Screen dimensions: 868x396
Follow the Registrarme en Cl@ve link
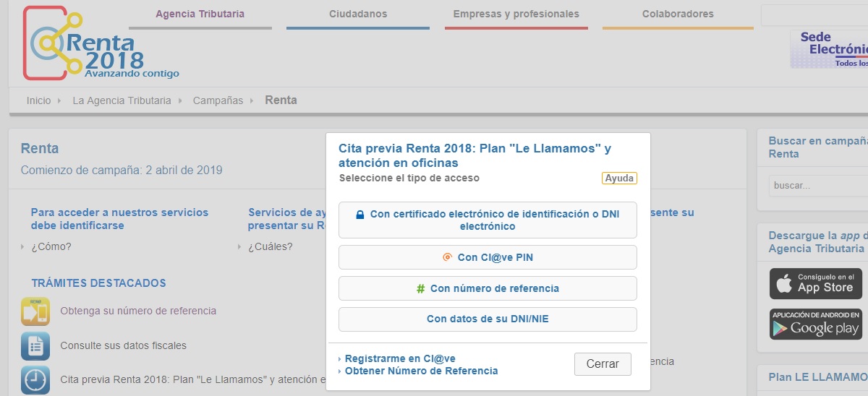coord(400,358)
